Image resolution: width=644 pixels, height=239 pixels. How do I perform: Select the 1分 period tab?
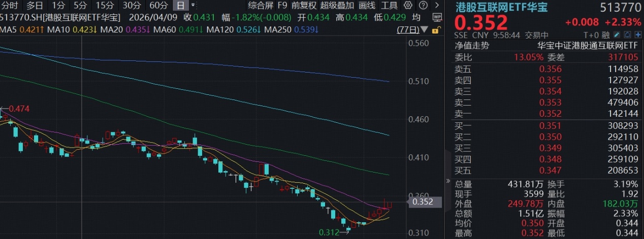58,6
